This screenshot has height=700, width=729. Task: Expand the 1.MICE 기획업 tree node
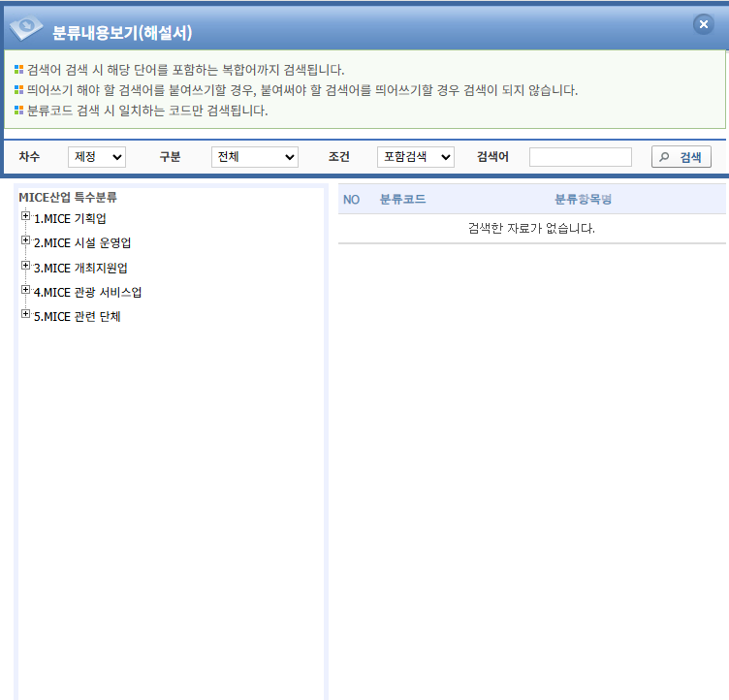pos(25,217)
